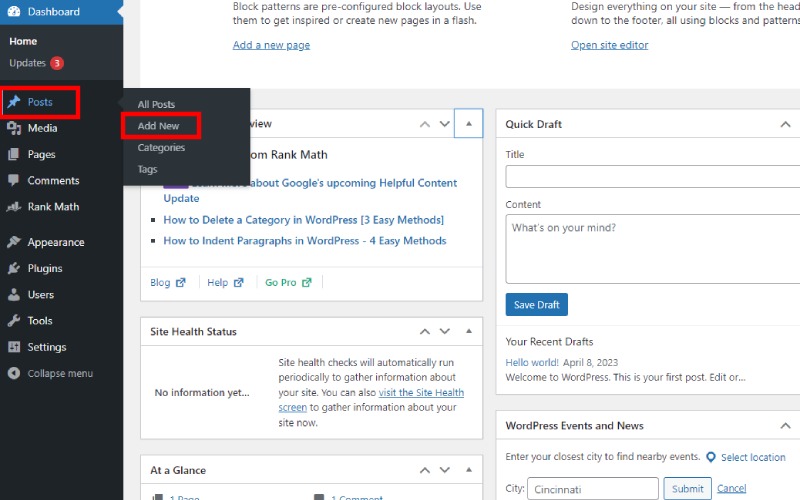
Task: Click the Plugins plug icon
Action: point(14,268)
